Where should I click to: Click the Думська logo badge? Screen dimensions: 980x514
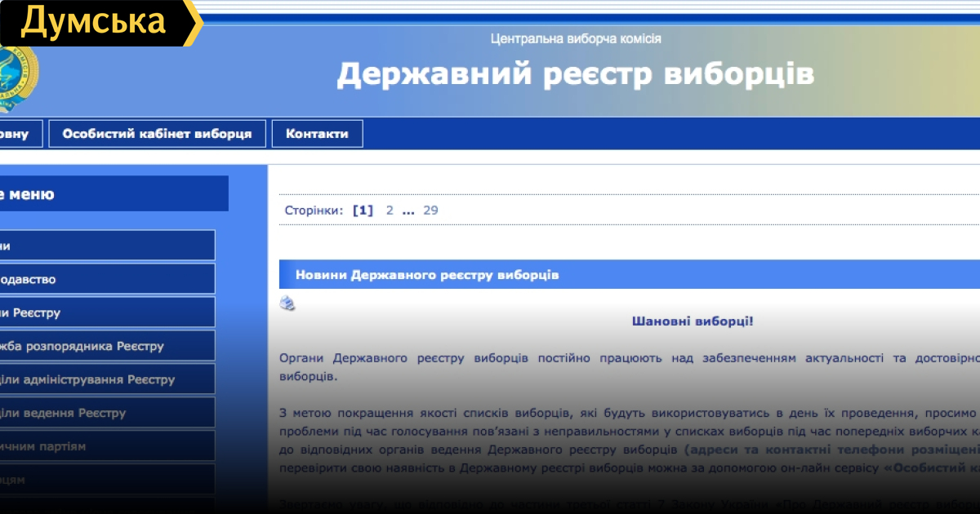(x=94, y=22)
